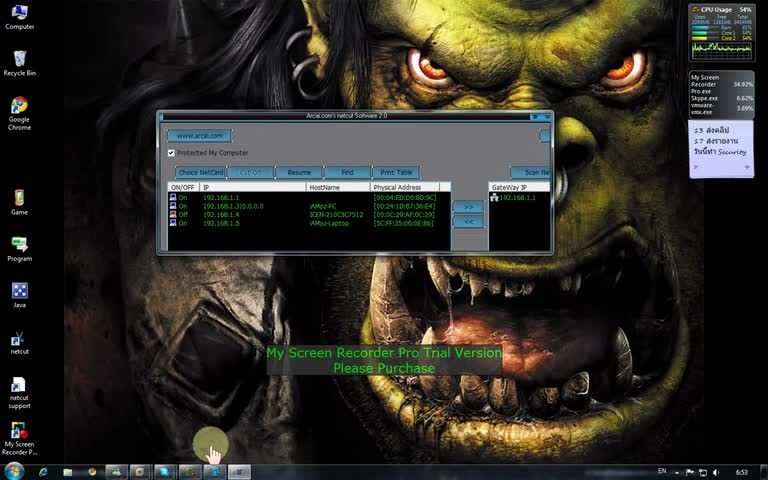Click the << move-back button
Viewport: 768px width, 480px height.
[x=468, y=222]
